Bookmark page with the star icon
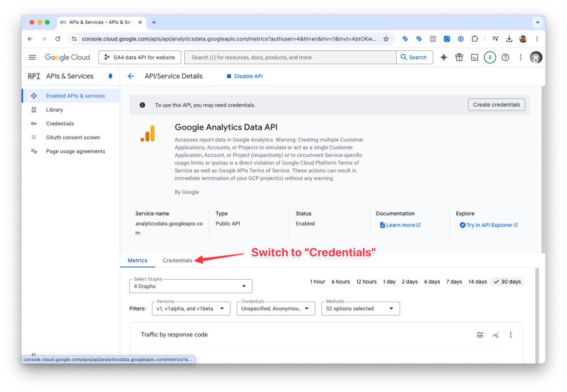The image size is (567, 392). click(x=386, y=39)
